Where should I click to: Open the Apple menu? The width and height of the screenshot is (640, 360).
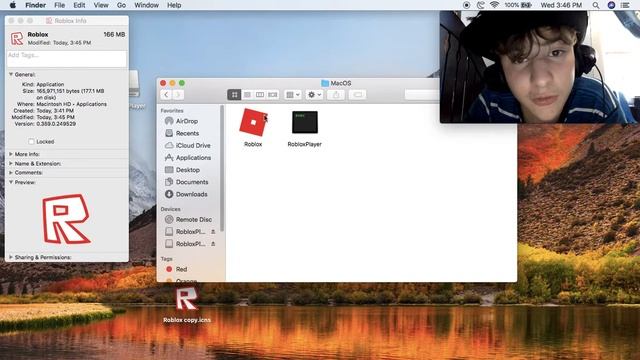tap(13, 5)
